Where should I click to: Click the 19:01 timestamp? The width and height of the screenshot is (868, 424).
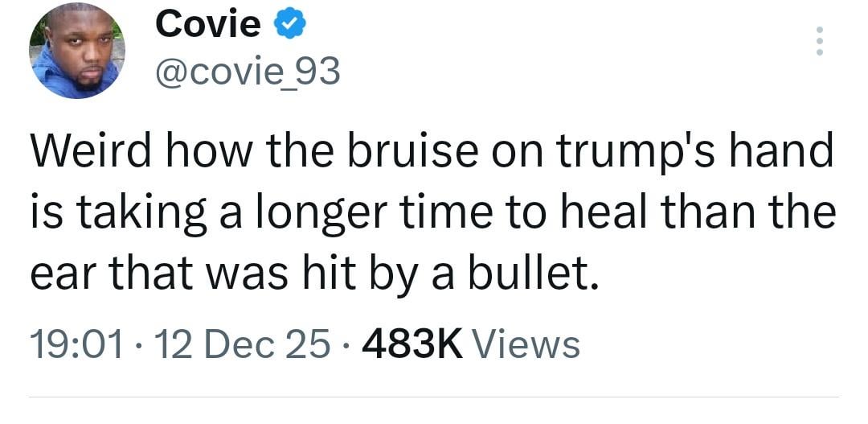coord(76,344)
